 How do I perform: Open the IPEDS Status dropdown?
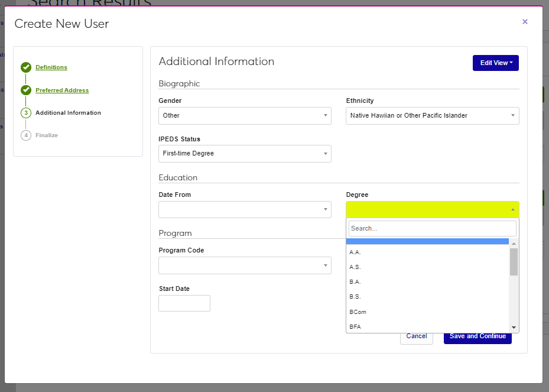[245, 154]
